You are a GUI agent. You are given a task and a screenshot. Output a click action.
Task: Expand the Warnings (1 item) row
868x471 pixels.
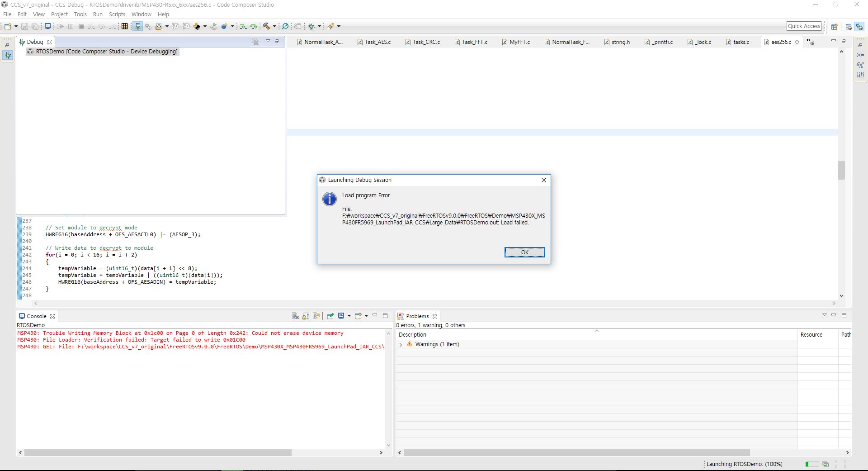click(x=401, y=344)
